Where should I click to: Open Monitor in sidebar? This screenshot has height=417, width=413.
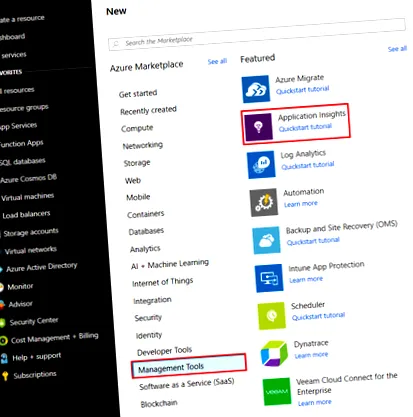pos(20,286)
